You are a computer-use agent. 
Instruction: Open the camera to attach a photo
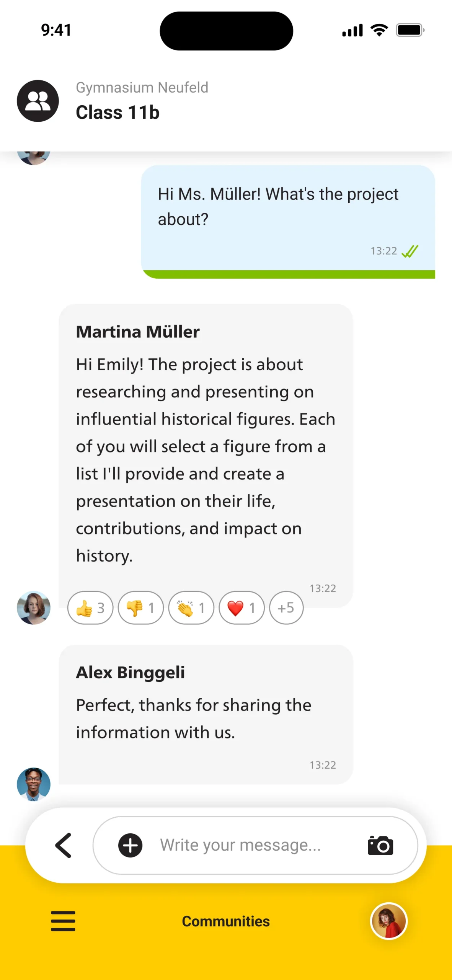380,845
